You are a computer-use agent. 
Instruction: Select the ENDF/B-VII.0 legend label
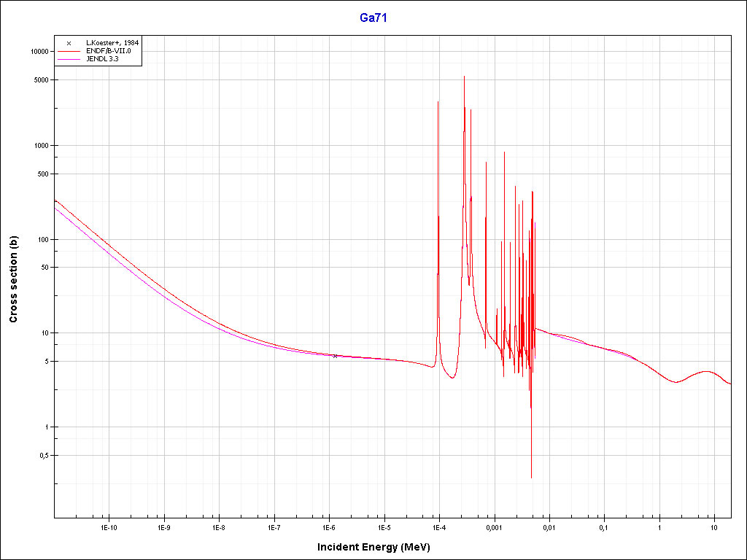(108, 51)
